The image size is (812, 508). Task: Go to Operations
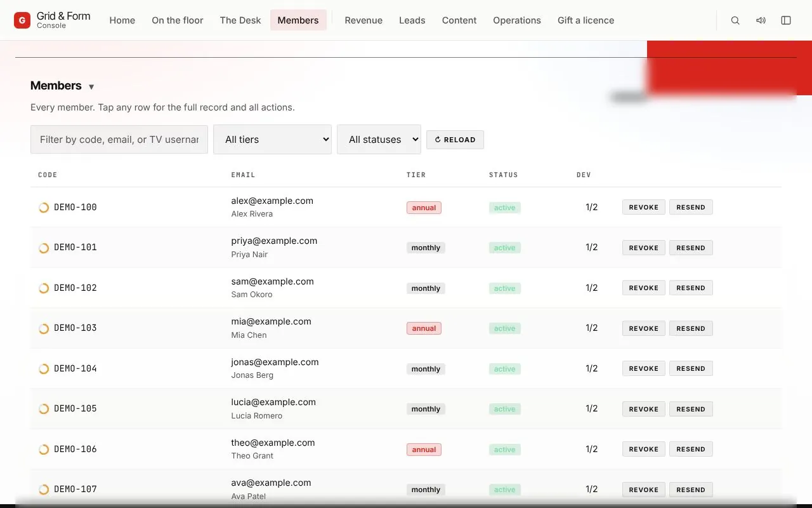517,20
